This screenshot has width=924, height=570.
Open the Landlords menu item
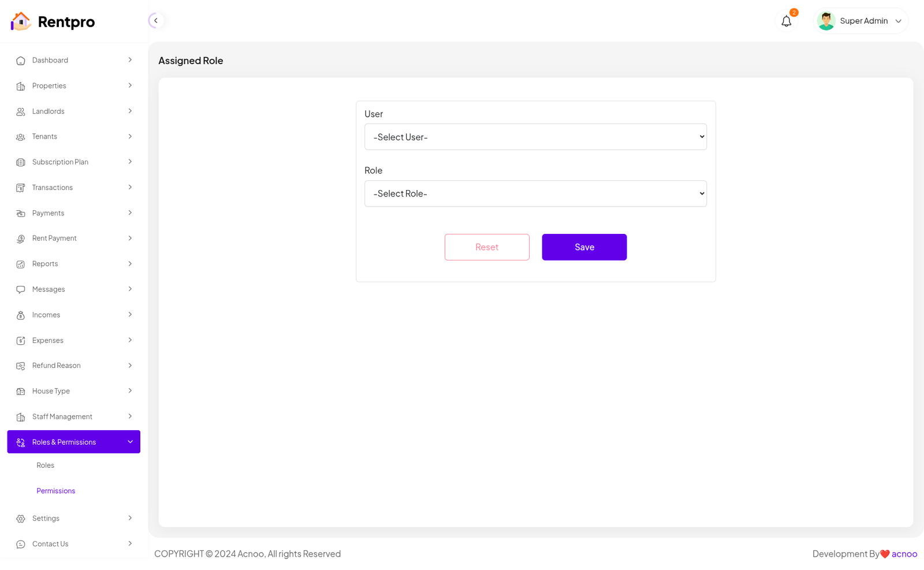click(49, 111)
